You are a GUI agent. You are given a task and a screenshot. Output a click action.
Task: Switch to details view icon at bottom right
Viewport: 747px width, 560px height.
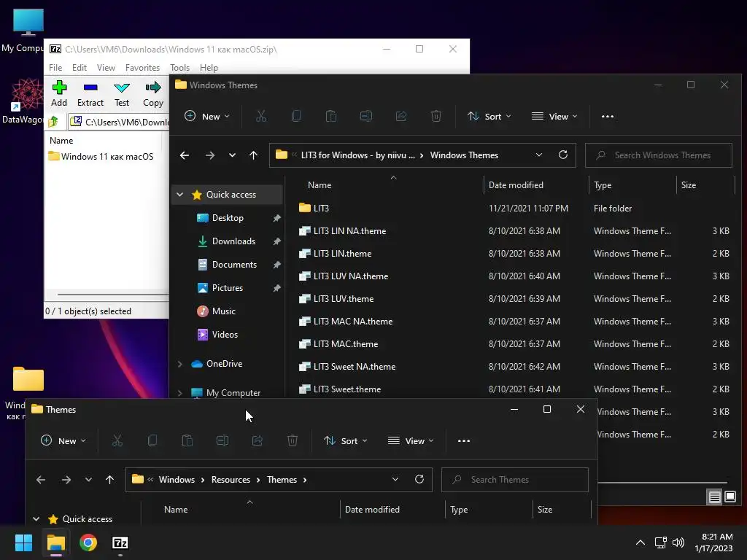pyautogui.click(x=714, y=497)
